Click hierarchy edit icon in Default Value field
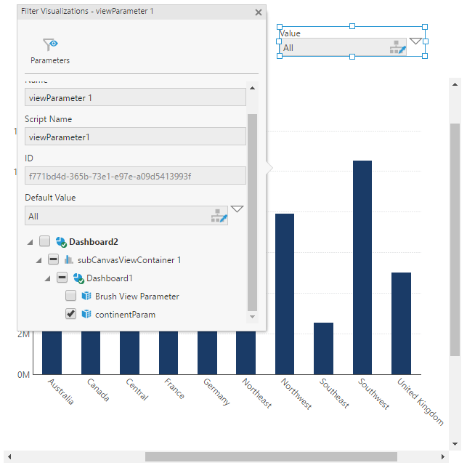 pyautogui.click(x=219, y=216)
